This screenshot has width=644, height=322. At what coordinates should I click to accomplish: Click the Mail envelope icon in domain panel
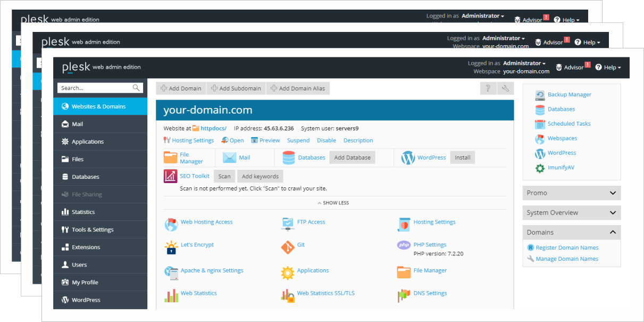tap(229, 158)
